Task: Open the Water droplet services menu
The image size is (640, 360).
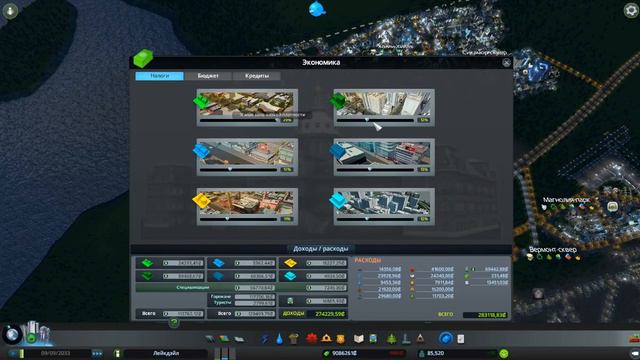Action: coord(279,339)
